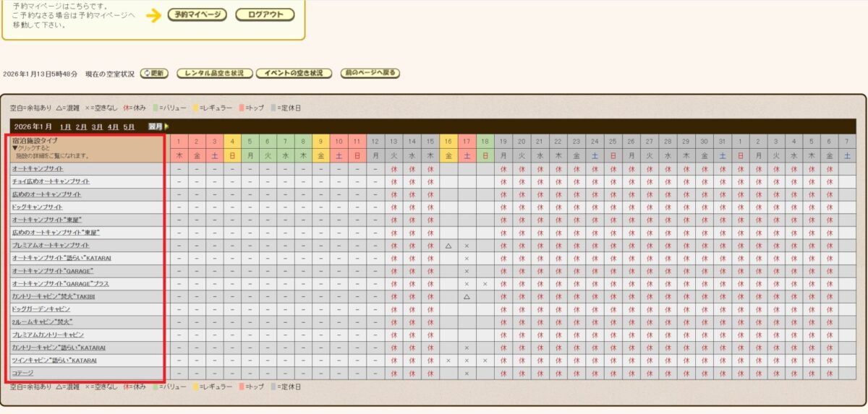Open レンタル品空き状況 availability
Screen dimensions: 868x414
tap(215, 74)
